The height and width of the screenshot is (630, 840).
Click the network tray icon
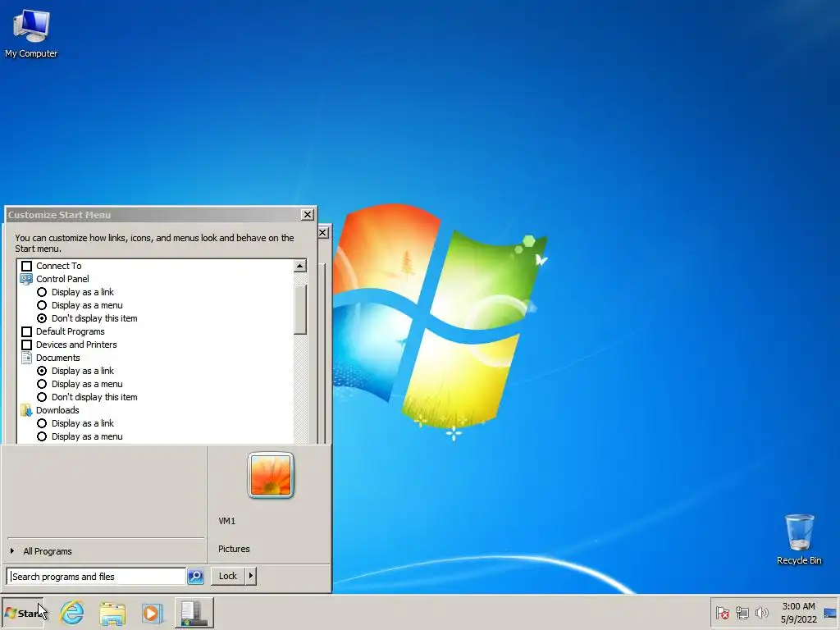point(742,612)
